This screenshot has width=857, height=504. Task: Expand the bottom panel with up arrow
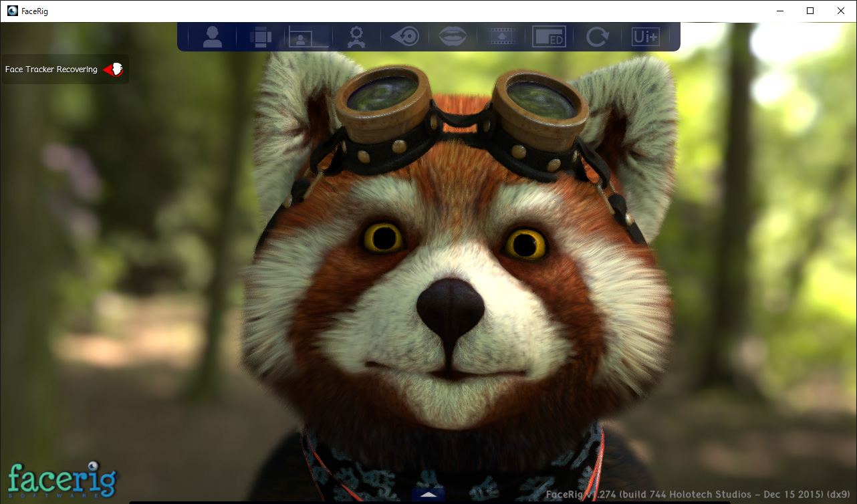(x=428, y=495)
